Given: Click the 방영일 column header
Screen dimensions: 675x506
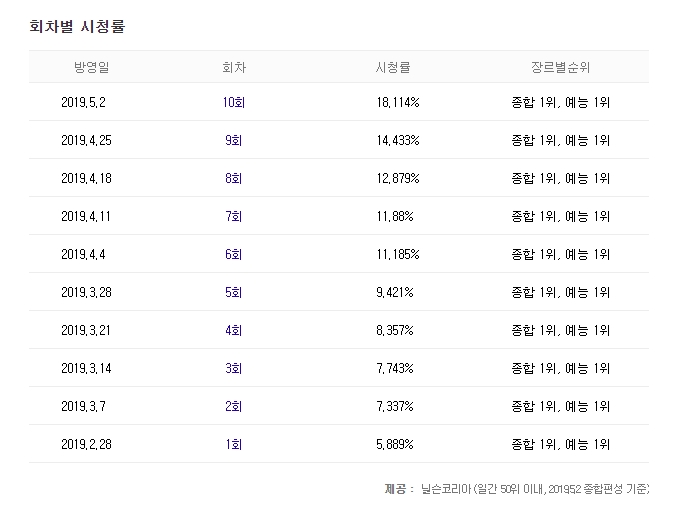Looking at the screenshot, I should [x=92, y=67].
